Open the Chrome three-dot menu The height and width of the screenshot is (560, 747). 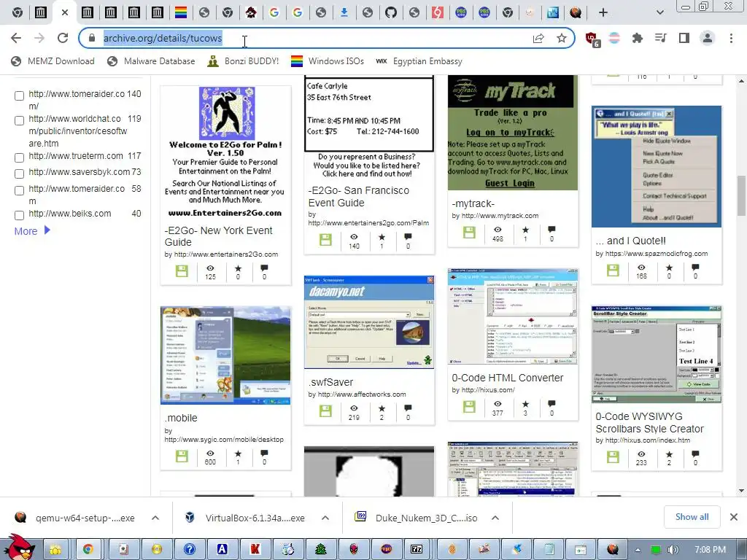[731, 38]
